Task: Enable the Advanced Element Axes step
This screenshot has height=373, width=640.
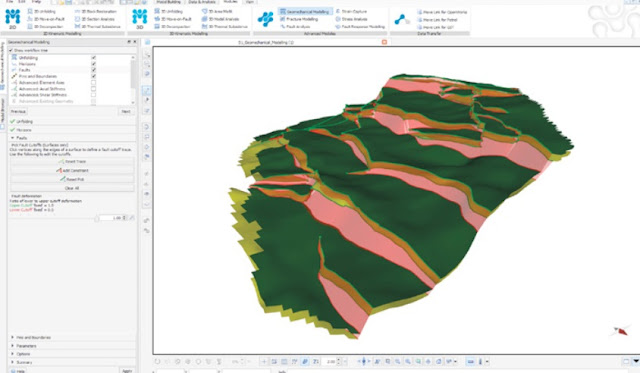Action: [x=93, y=82]
